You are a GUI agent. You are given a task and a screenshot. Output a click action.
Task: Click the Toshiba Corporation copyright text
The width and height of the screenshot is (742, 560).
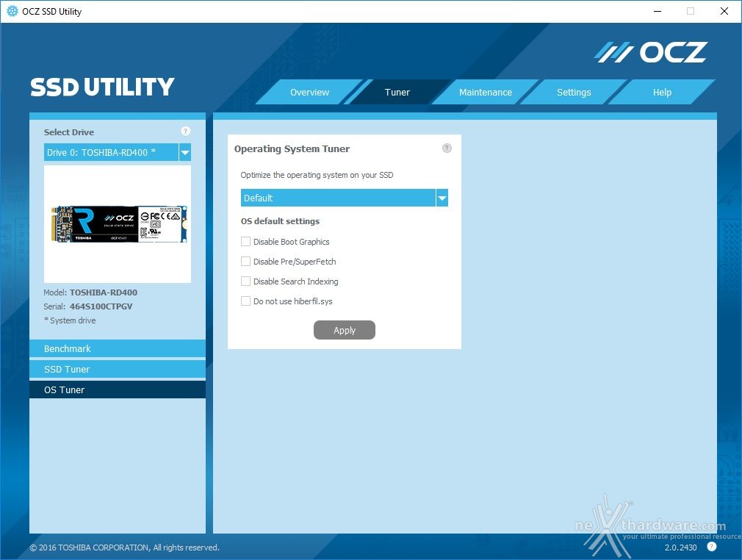(x=124, y=548)
